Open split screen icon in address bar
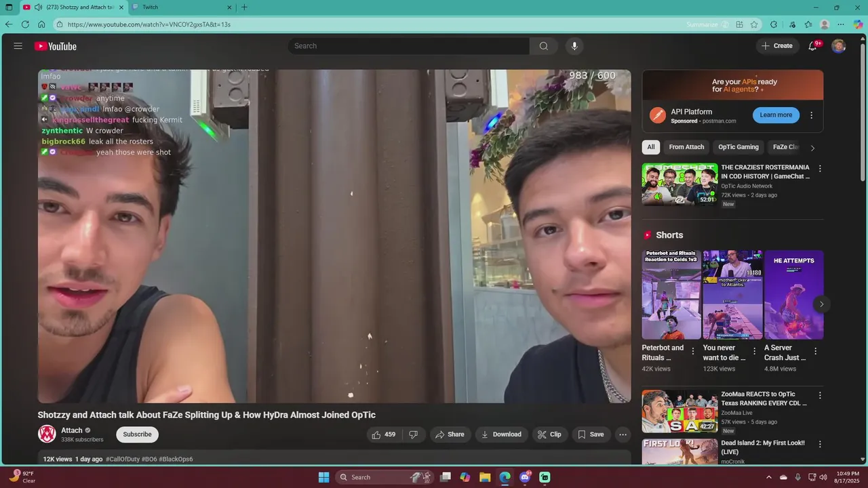This screenshot has width=868, height=488. 739,24
